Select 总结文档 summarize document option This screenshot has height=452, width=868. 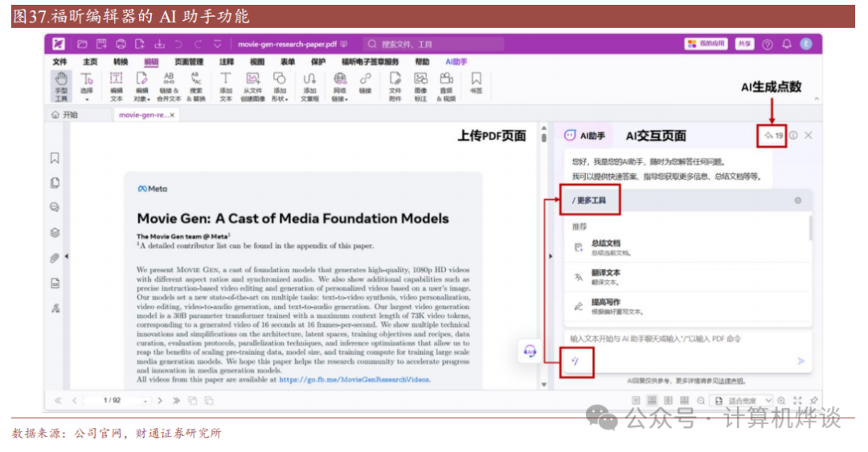point(605,247)
